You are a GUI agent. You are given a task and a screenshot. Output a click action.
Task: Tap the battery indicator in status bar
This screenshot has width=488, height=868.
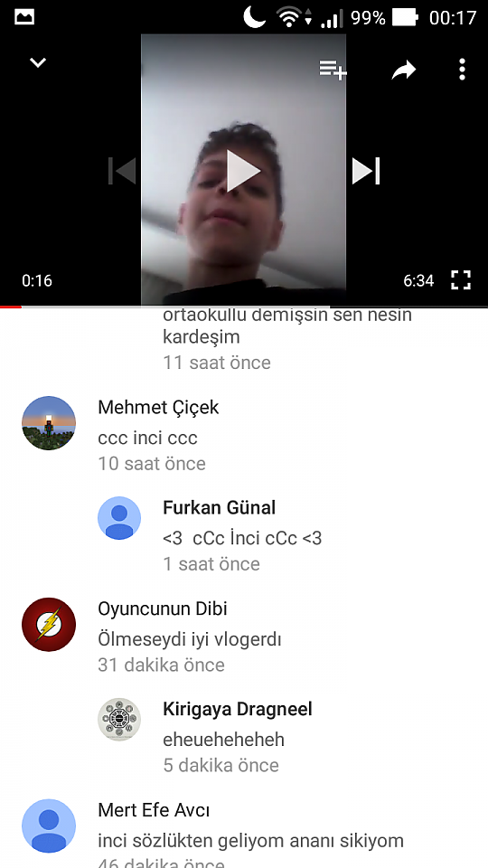405,18
